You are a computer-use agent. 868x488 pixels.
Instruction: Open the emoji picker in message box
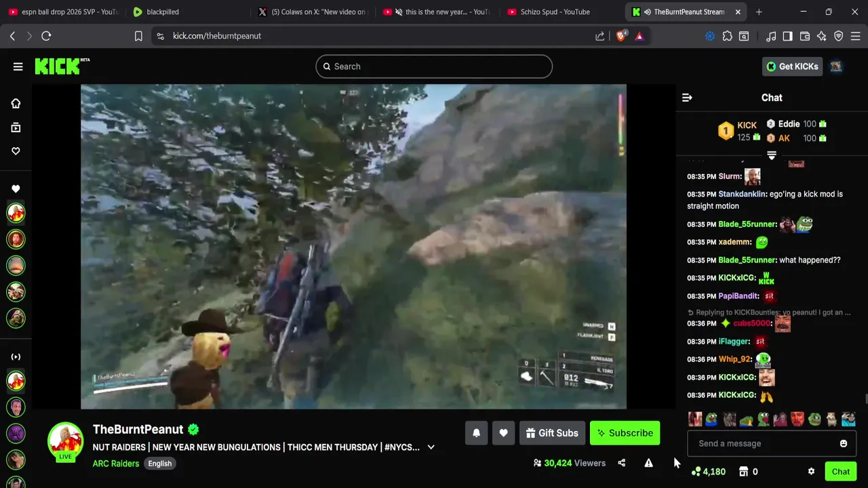point(844,443)
